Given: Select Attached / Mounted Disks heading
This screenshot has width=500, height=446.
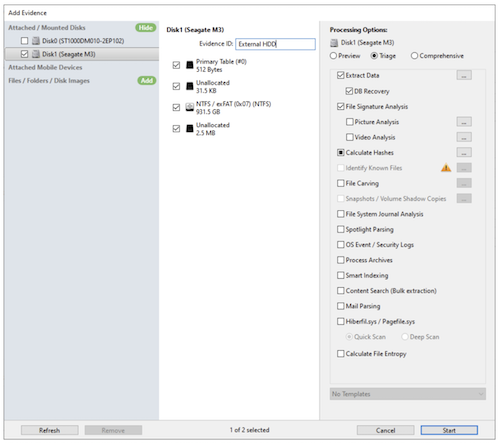Looking at the screenshot, I should [47, 28].
